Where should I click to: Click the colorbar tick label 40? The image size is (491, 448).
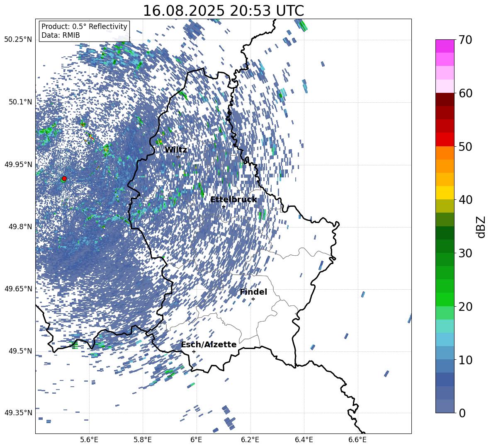(x=465, y=200)
